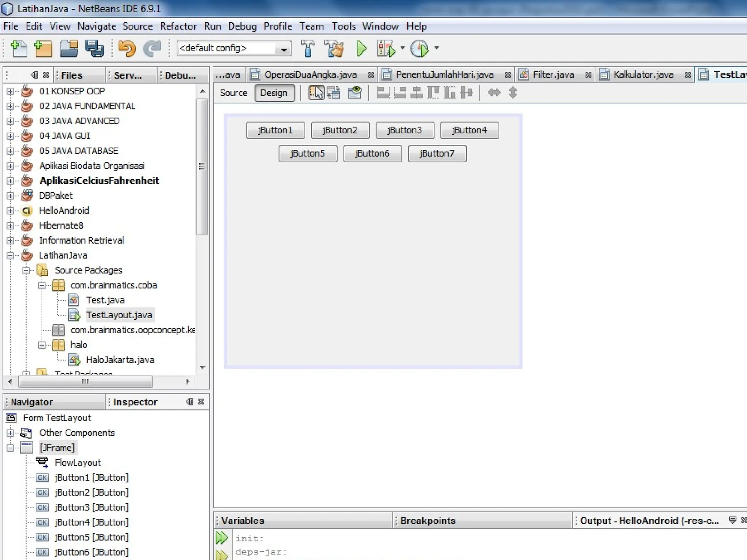Click the Build Main Project hammer
Screen dimensions: 747x560
click(x=308, y=48)
